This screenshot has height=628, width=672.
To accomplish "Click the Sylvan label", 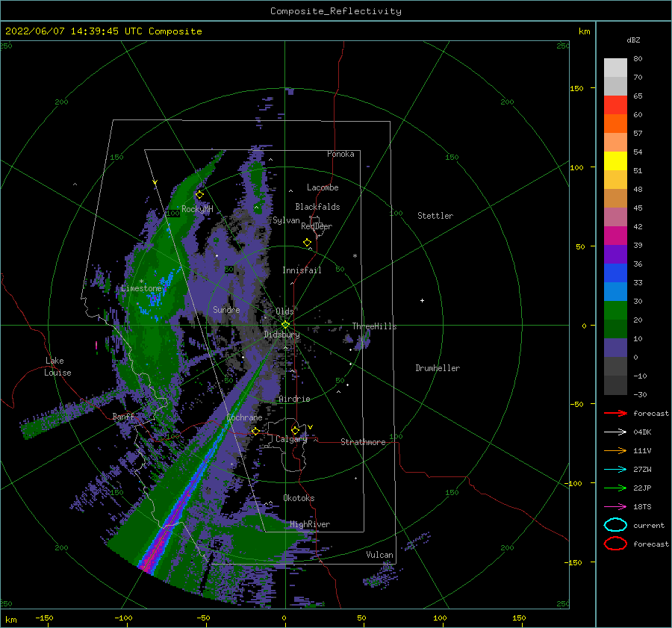I will pos(286,220).
